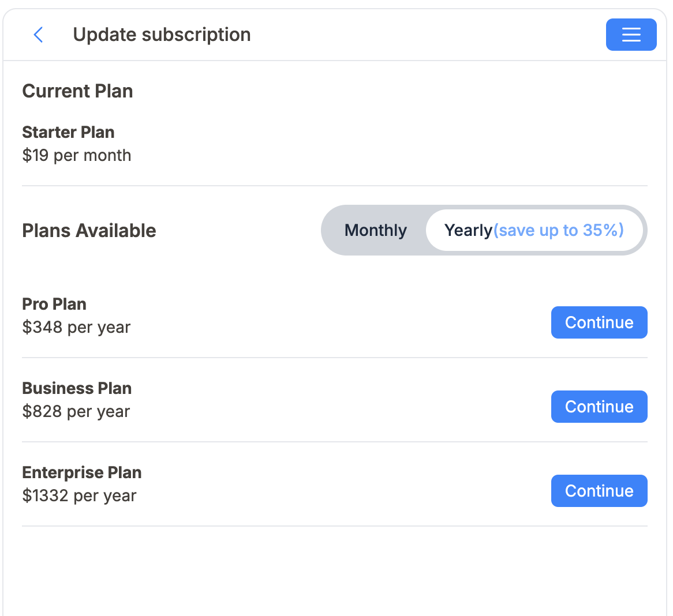The height and width of the screenshot is (616, 673).
Task: Click the '$348 per year' price text
Action: tap(76, 327)
